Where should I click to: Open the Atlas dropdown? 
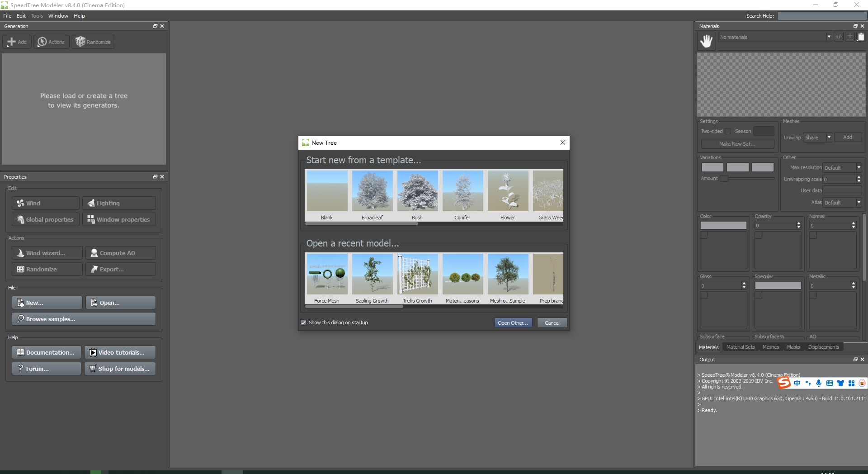click(842, 203)
